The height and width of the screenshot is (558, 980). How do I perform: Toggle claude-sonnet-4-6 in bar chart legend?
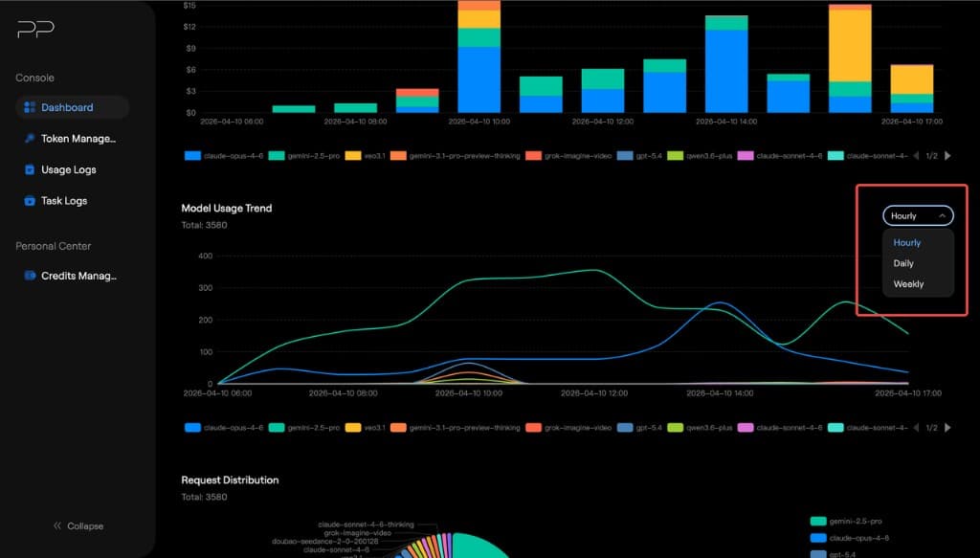780,156
